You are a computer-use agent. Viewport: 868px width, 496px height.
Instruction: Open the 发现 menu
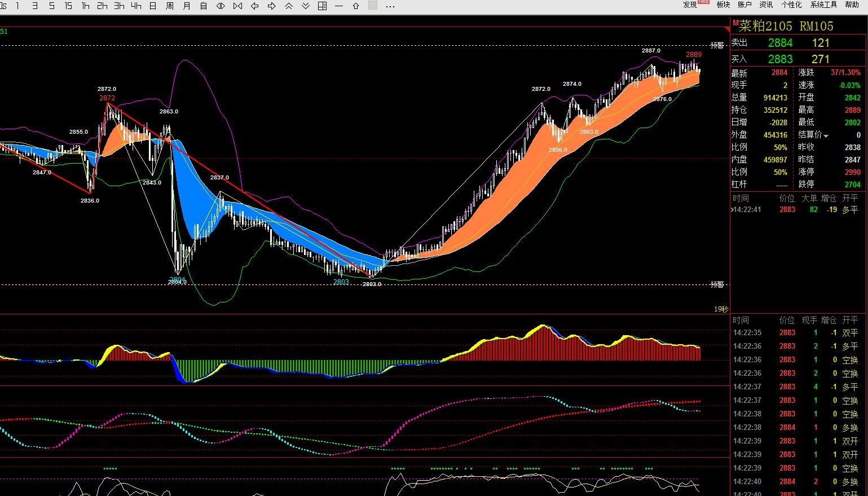point(690,5)
